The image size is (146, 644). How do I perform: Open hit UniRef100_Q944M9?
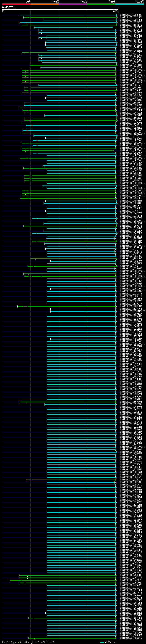131,15
